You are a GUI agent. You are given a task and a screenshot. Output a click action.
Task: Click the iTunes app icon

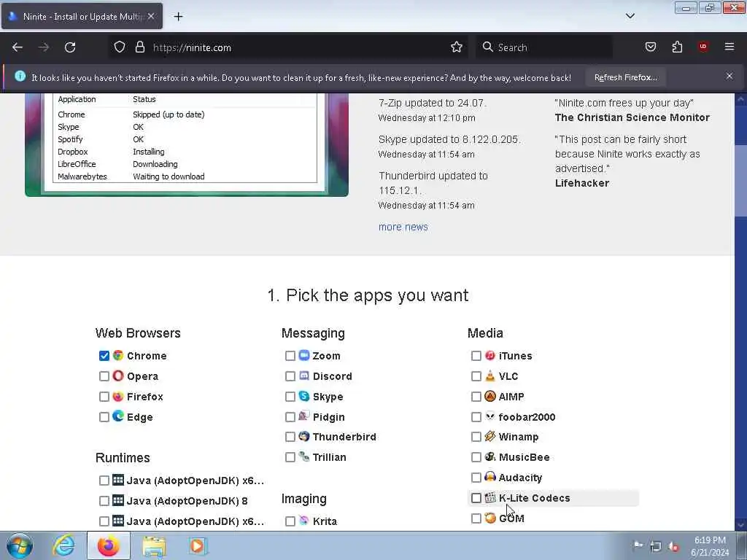(x=489, y=355)
